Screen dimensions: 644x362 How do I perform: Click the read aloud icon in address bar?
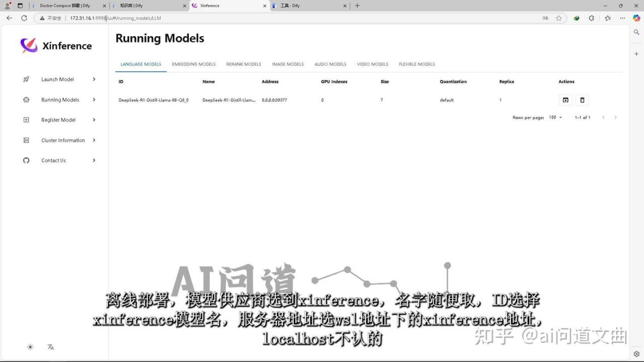(x=545, y=18)
